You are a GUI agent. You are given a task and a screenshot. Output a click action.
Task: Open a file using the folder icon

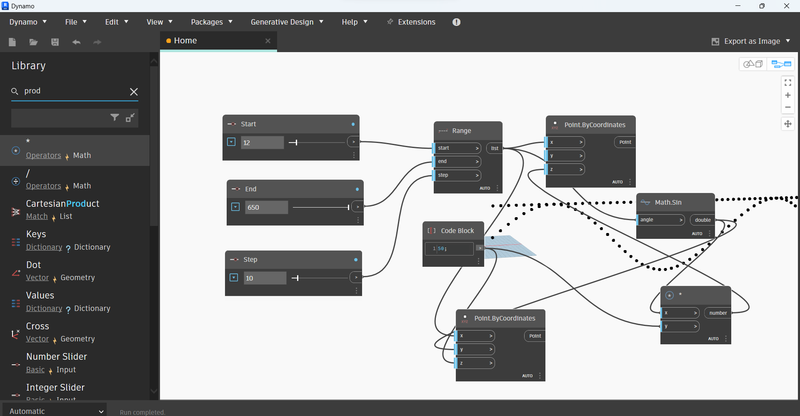[34, 42]
